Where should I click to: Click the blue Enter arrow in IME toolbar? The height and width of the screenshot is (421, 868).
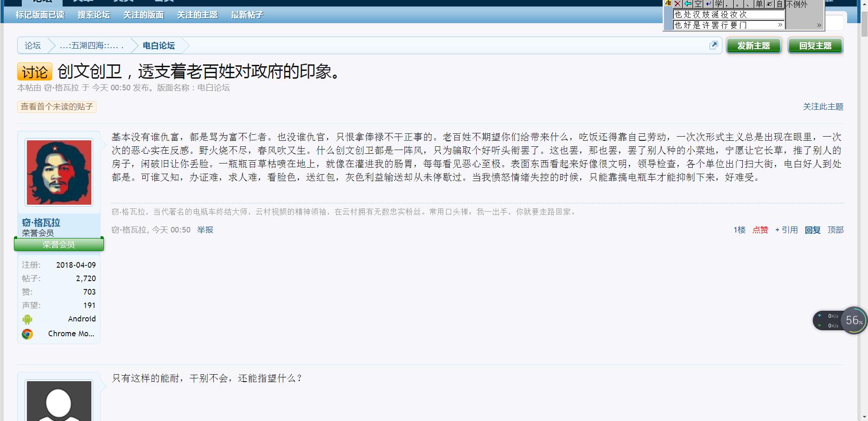click(708, 4)
